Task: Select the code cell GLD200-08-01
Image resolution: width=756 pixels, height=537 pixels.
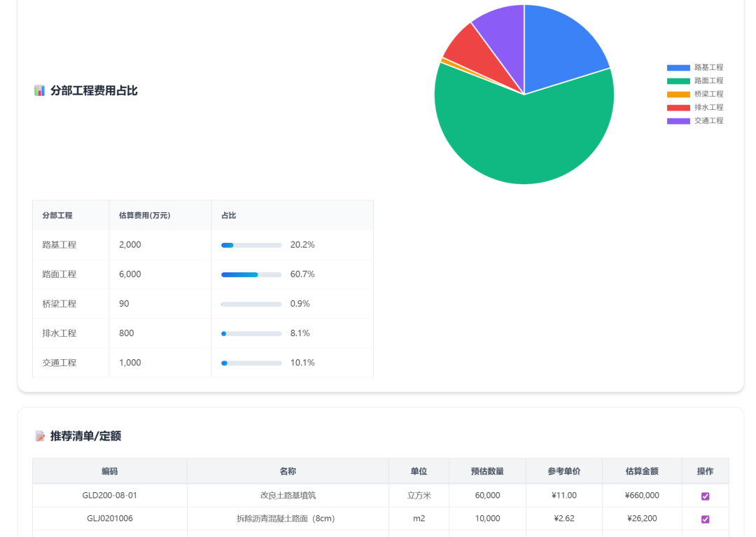Action: 110,495
